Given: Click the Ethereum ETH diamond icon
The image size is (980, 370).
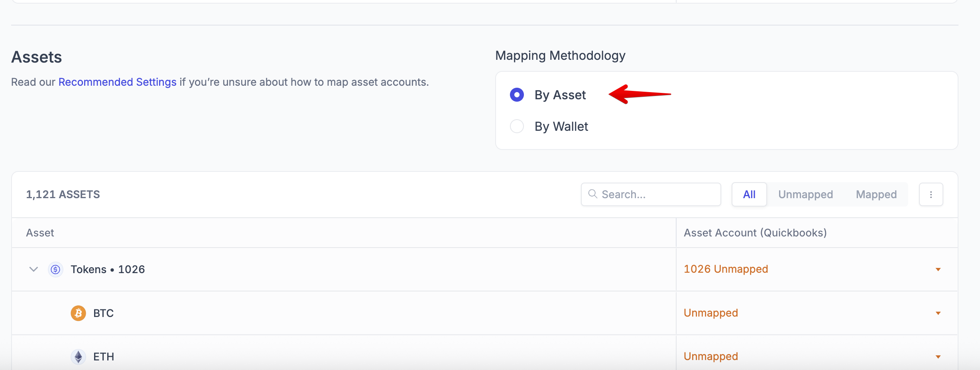Looking at the screenshot, I should (x=79, y=356).
